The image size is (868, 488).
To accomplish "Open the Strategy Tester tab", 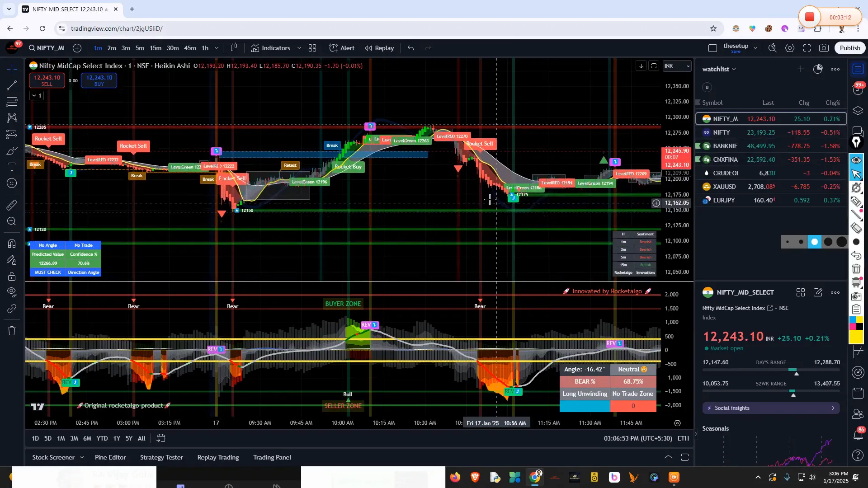I will (161, 457).
